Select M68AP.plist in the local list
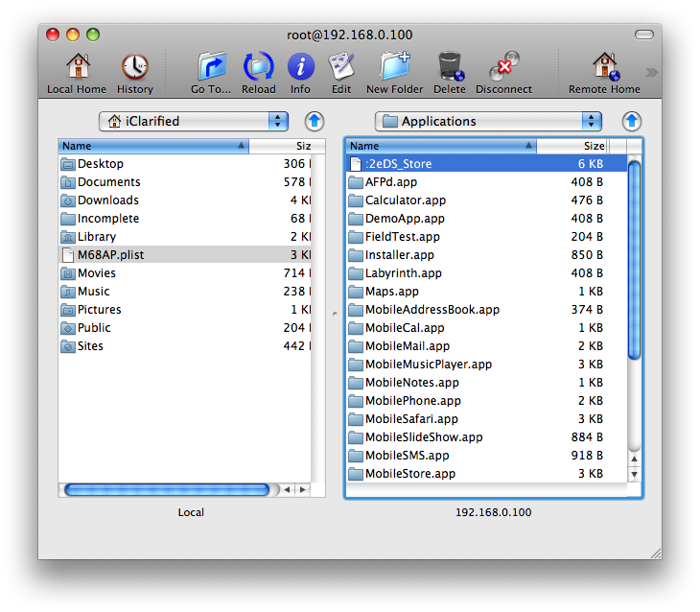The height and width of the screenshot is (612, 700). 110,255
